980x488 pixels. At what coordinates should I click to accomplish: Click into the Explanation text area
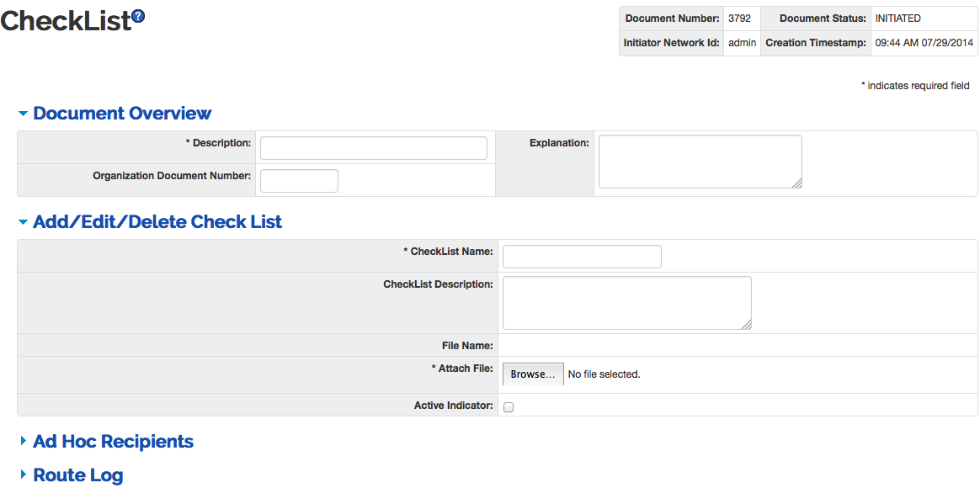tap(699, 161)
